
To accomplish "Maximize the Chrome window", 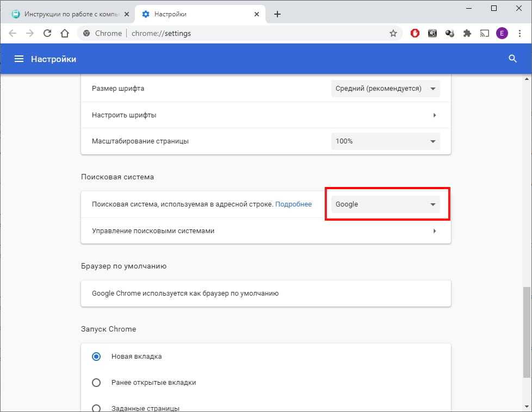I will pos(494,8).
